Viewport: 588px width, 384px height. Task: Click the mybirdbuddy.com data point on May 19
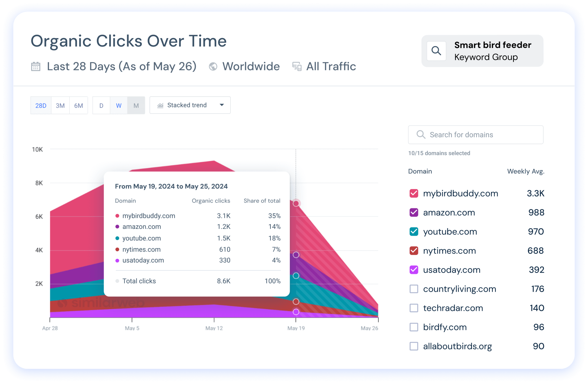(296, 203)
